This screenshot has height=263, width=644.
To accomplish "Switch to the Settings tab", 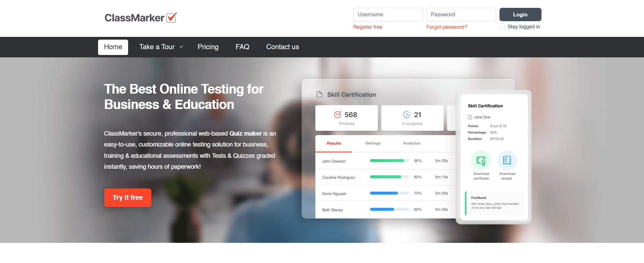I will [x=373, y=143].
